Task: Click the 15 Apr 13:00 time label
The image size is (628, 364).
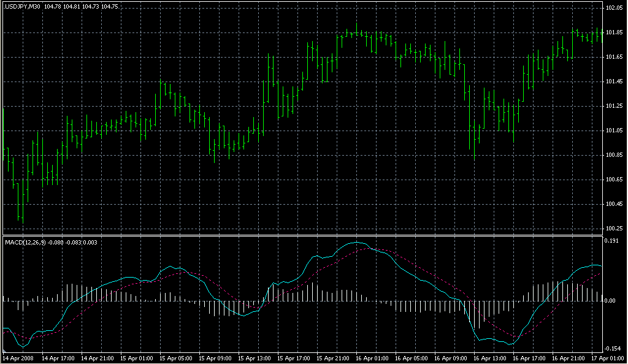Action: 255,357
